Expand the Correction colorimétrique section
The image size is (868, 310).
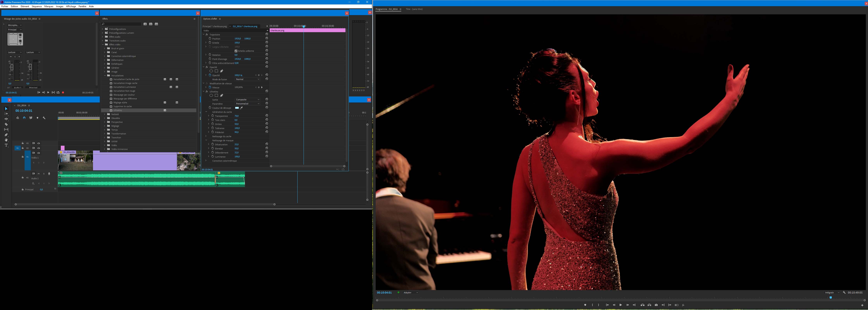(206, 161)
